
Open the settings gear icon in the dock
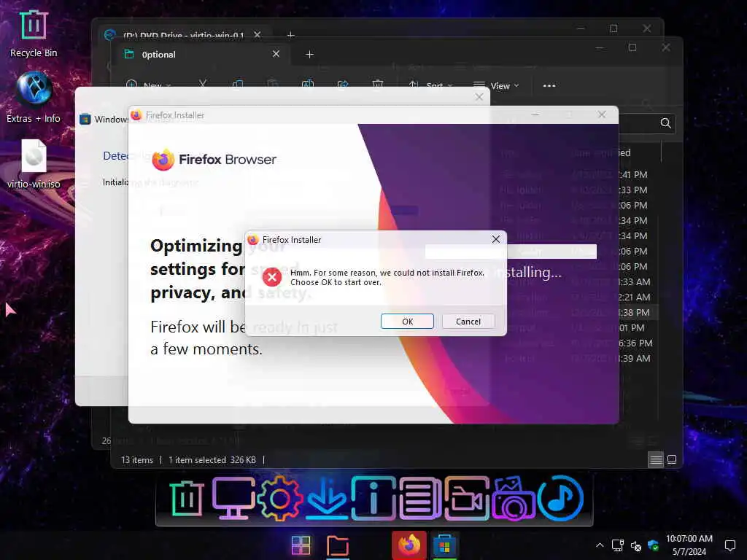coord(279,498)
